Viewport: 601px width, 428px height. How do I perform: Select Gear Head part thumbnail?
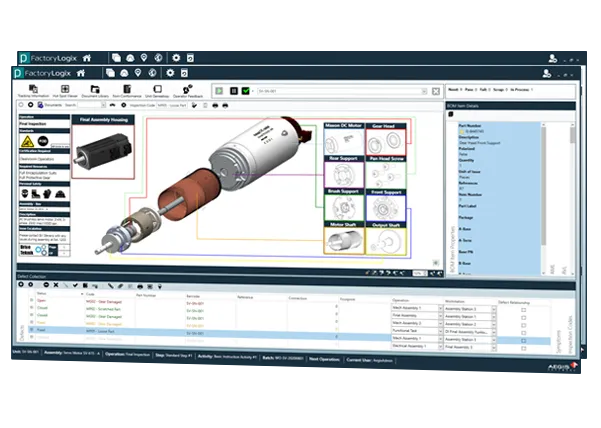(386, 139)
